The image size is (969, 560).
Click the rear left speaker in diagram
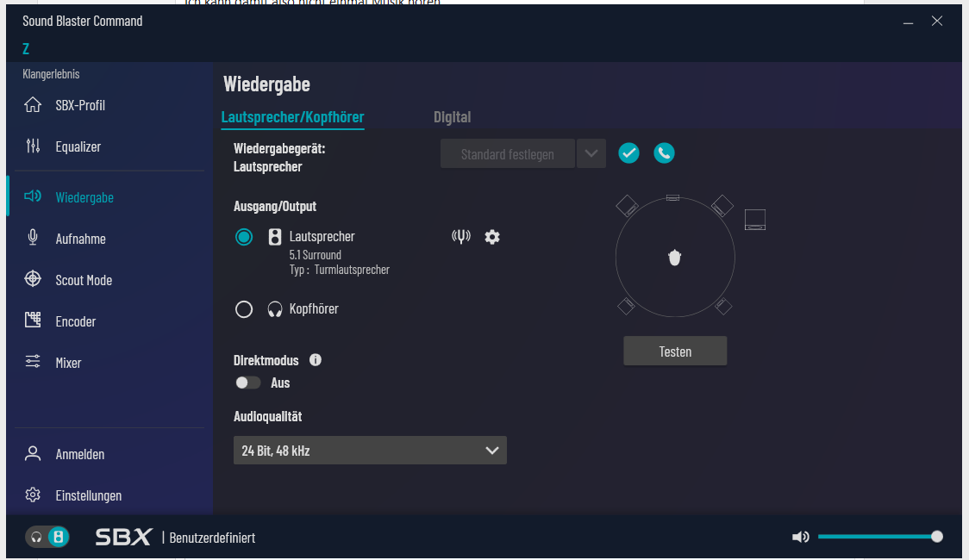pos(626,306)
